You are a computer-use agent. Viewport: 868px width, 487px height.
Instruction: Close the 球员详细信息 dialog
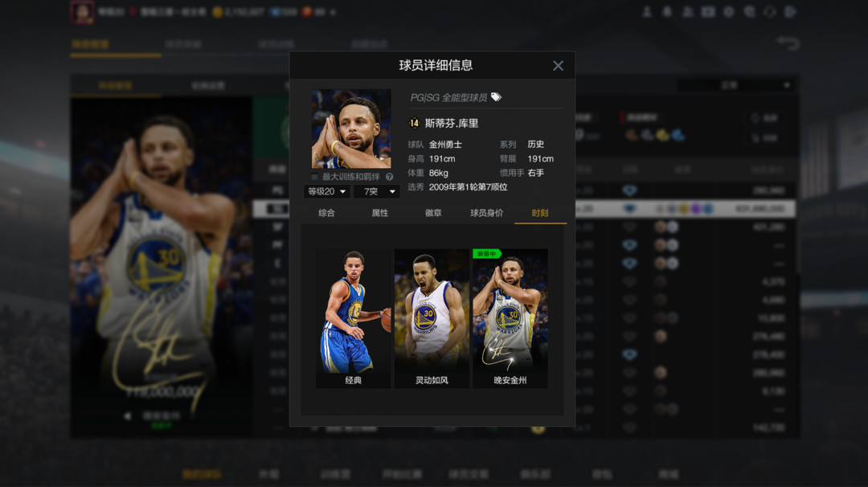tap(558, 66)
